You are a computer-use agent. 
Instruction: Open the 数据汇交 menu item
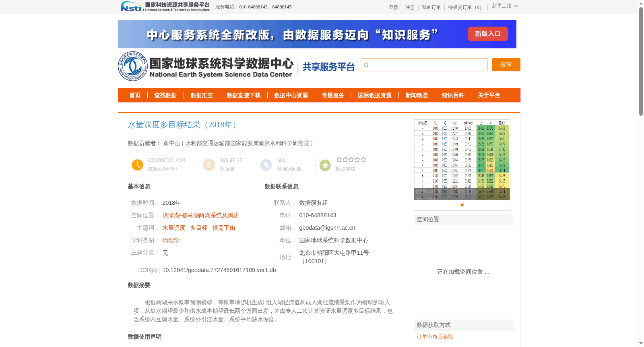tap(202, 96)
